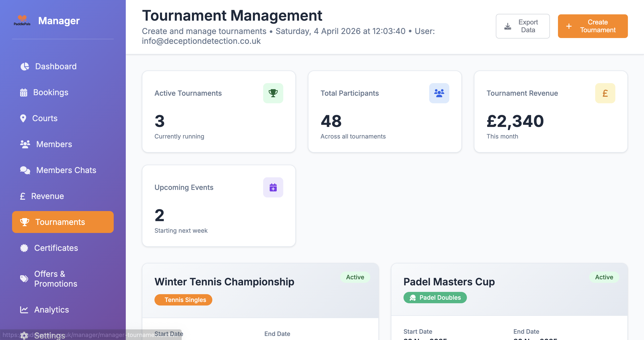
Task: Click the green trophy icon on Active Tournaments card
Action: (x=273, y=93)
